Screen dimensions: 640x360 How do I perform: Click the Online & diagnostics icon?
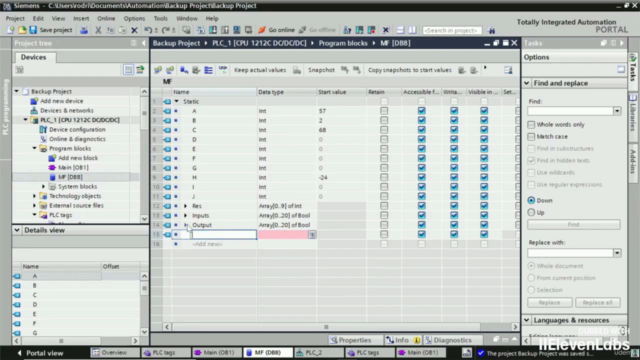(x=43, y=139)
